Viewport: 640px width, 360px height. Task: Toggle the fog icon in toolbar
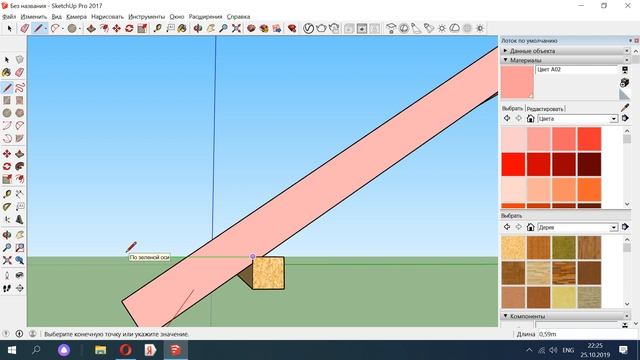pyautogui.click(x=454, y=28)
